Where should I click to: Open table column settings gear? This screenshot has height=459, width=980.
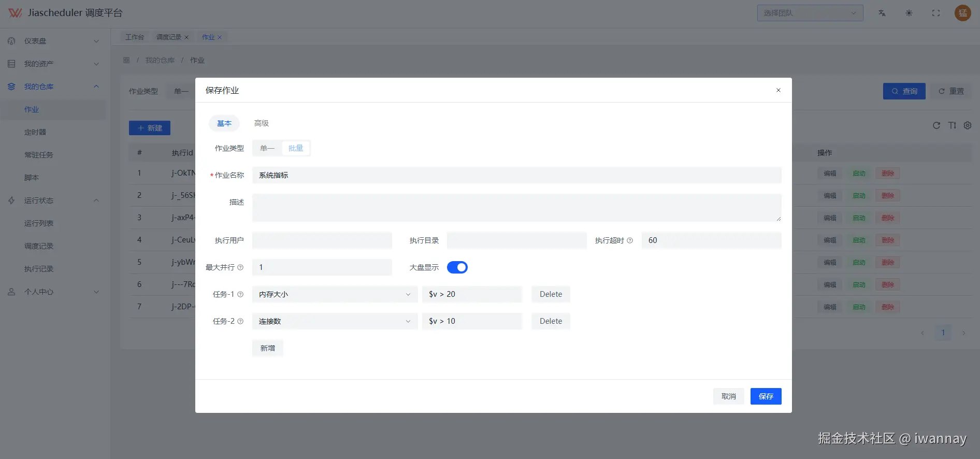tap(968, 125)
